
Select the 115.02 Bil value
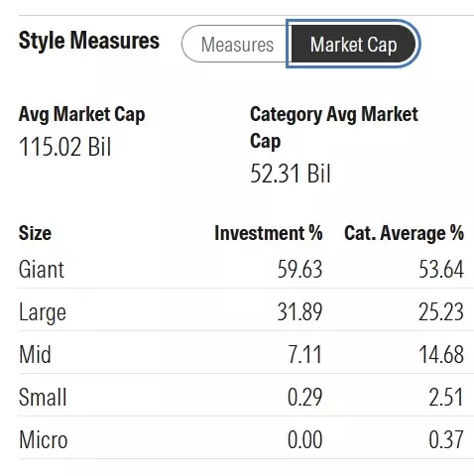point(64,147)
